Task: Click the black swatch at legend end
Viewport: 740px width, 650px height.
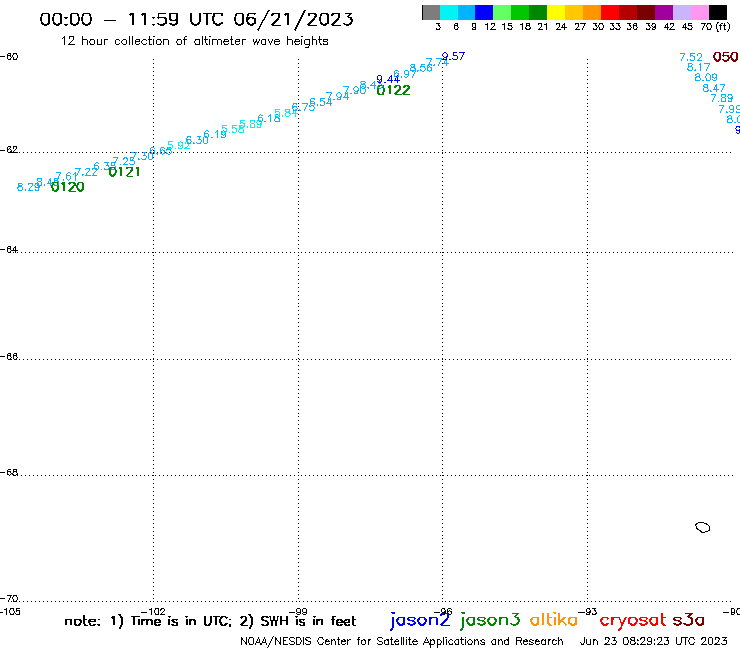Action: (x=717, y=12)
